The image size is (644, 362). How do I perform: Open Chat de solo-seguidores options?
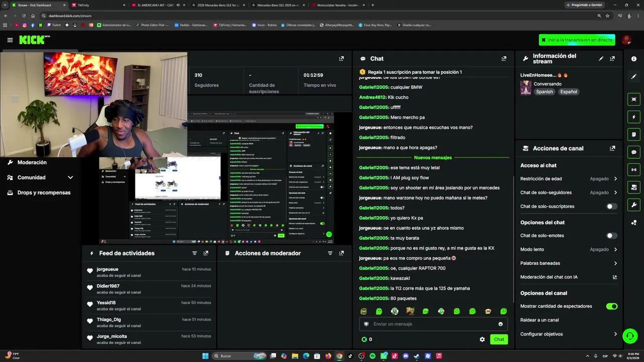click(x=569, y=193)
